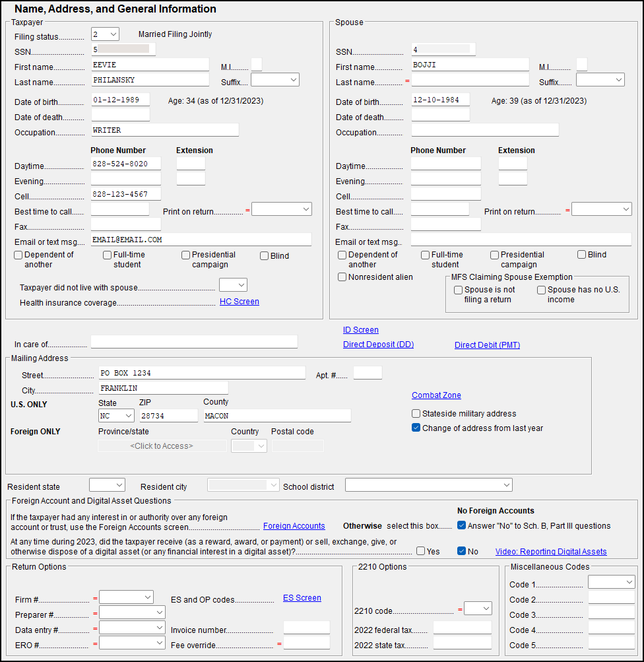
Task: Click the Invoice number field
Action: (307, 628)
